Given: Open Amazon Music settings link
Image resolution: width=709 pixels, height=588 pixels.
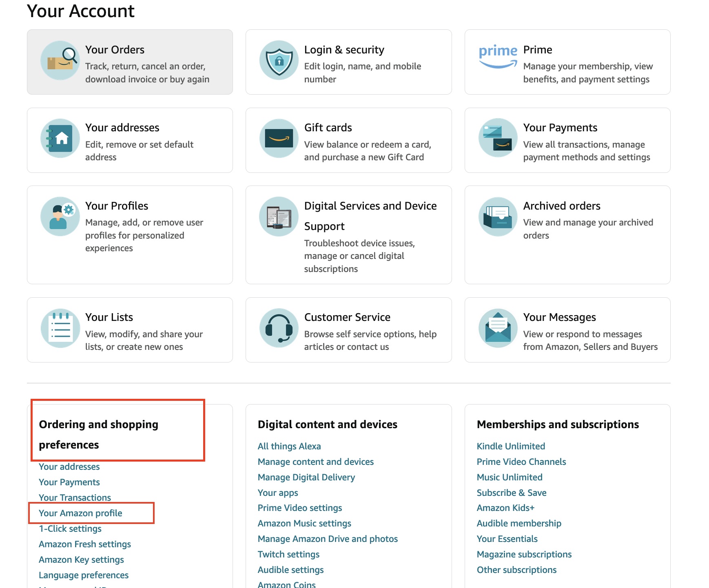Looking at the screenshot, I should tap(304, 523).
